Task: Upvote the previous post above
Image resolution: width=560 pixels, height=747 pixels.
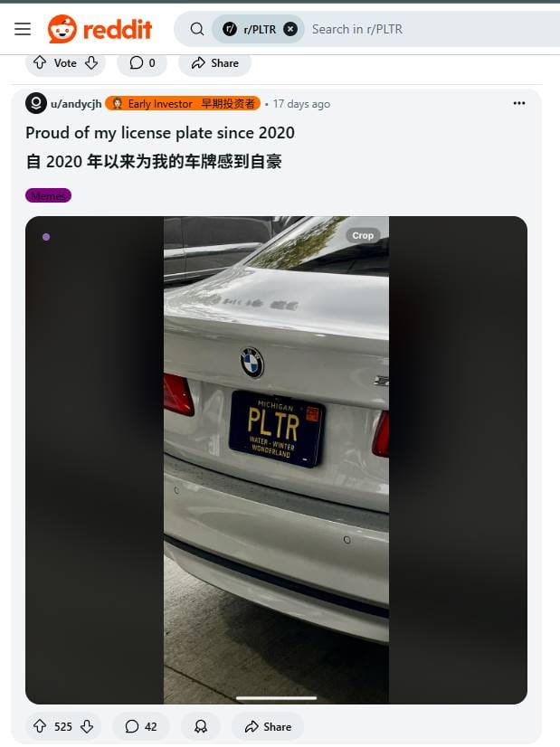Action: click(x=40, y=63)
